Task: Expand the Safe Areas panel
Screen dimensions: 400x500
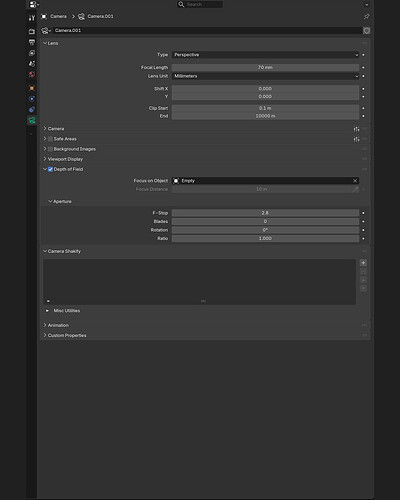Action: [45, 139]
